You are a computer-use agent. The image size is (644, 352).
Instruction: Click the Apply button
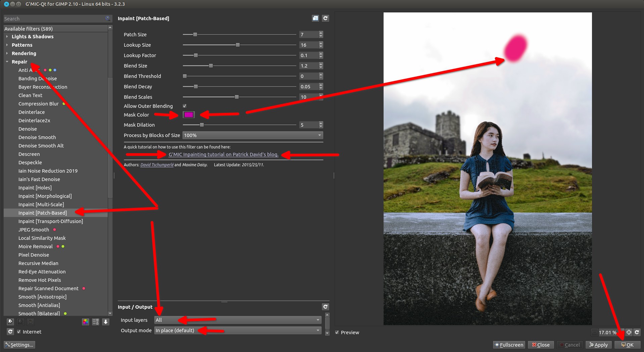tap(598, 345)
